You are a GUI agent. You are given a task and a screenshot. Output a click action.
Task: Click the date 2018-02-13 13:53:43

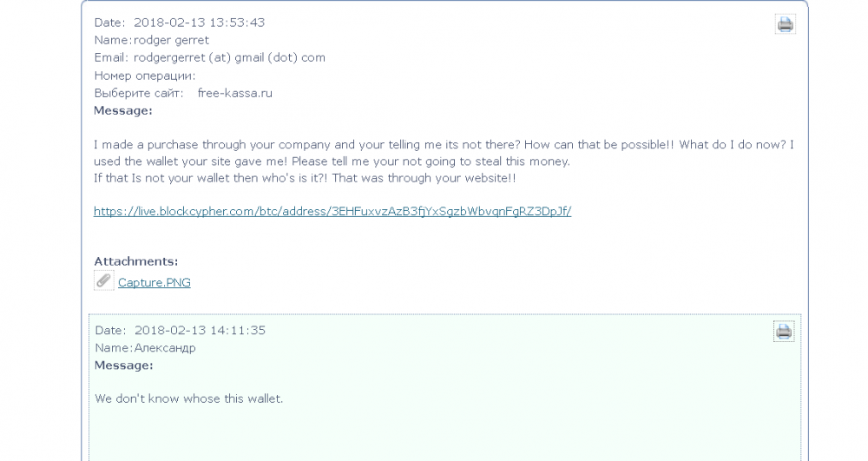coord(199,23)
